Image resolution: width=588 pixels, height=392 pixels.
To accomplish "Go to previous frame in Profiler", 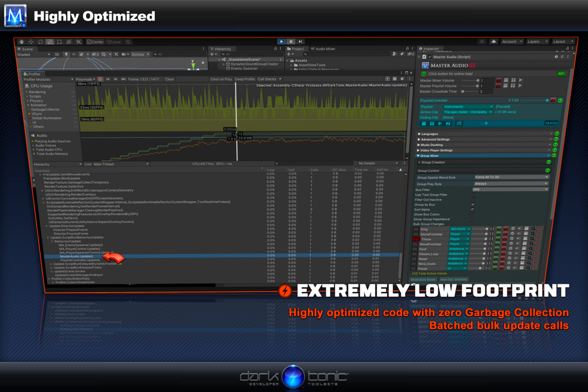I will [x=108, y=79].
